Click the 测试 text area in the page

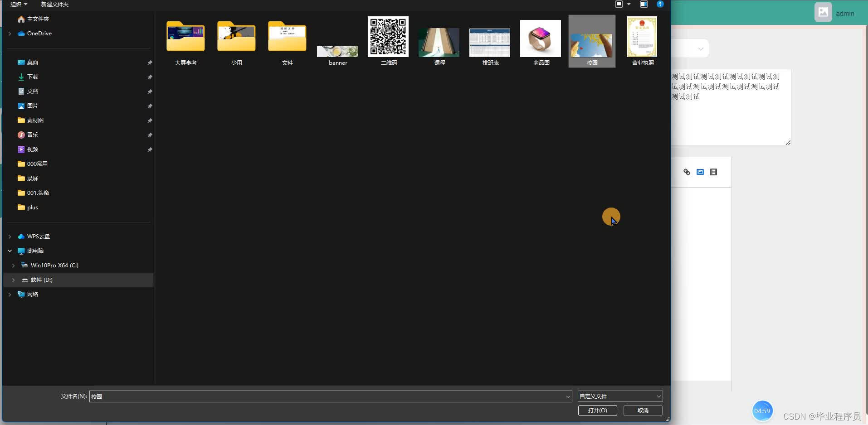pyautogui.click(x=731, y=107)
